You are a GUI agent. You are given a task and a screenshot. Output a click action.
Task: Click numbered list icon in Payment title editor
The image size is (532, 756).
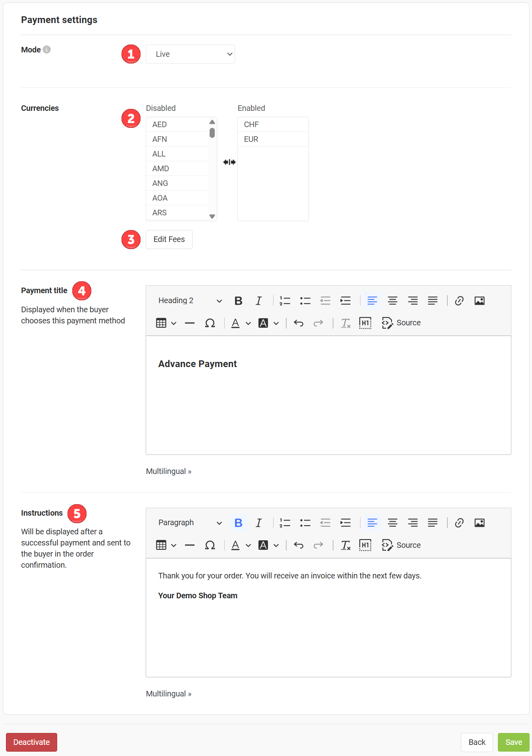285,301
